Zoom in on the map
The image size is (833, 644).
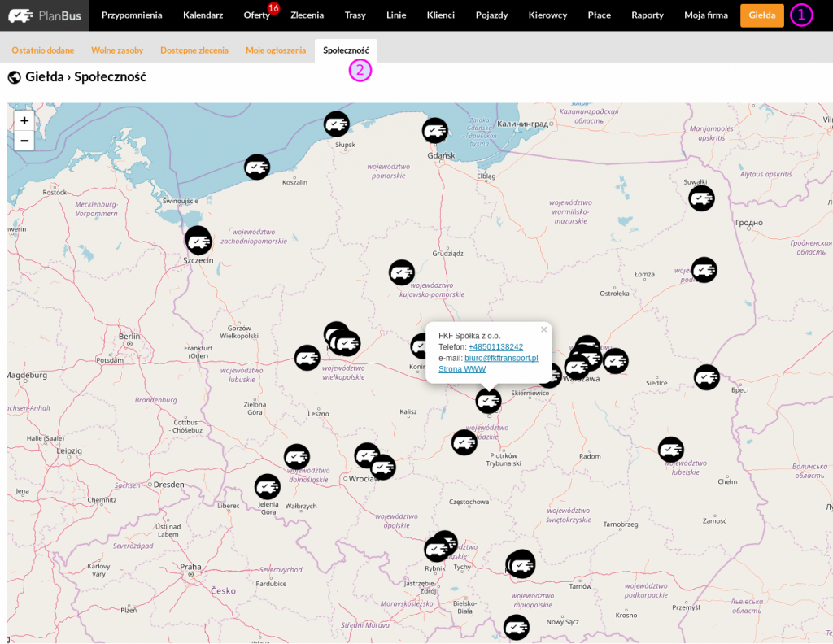click(24, 120)
